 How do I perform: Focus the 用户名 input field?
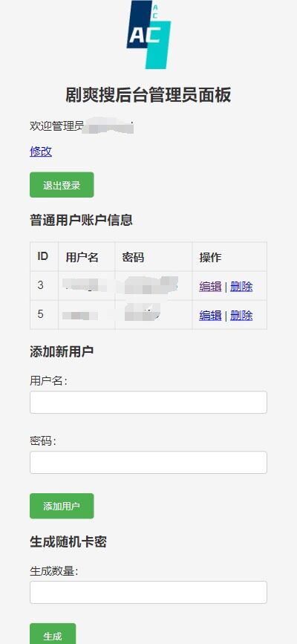click(x=148, y=402)
